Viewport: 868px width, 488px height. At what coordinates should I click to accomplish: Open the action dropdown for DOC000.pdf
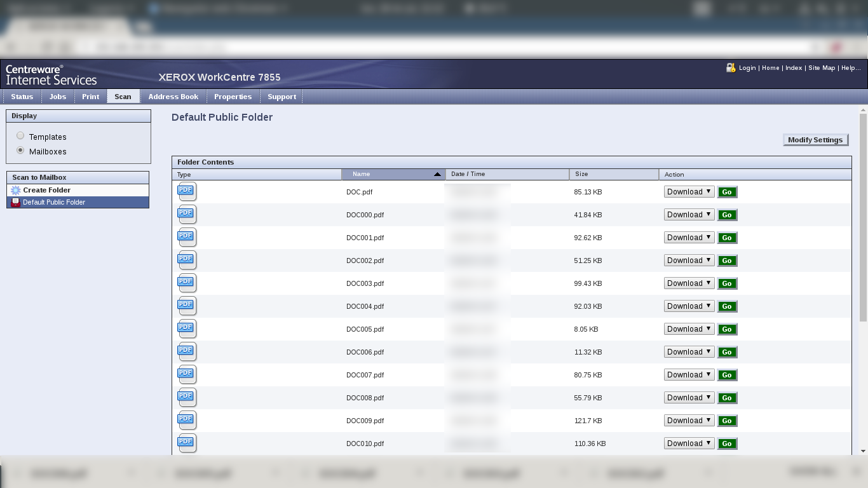689,215
